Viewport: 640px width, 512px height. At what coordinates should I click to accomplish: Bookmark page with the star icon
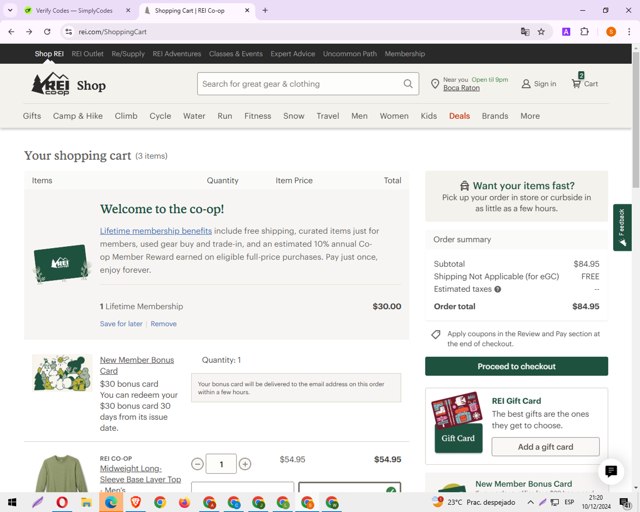[541, 32]
